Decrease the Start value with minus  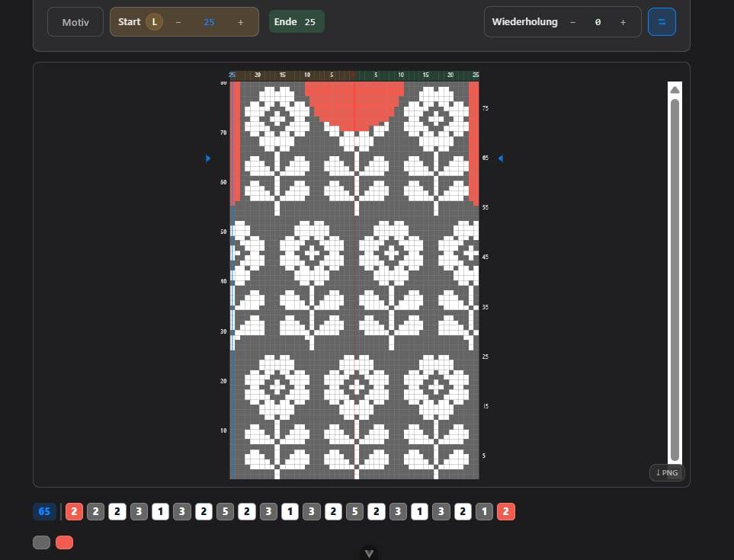click(x=178, y=22)
